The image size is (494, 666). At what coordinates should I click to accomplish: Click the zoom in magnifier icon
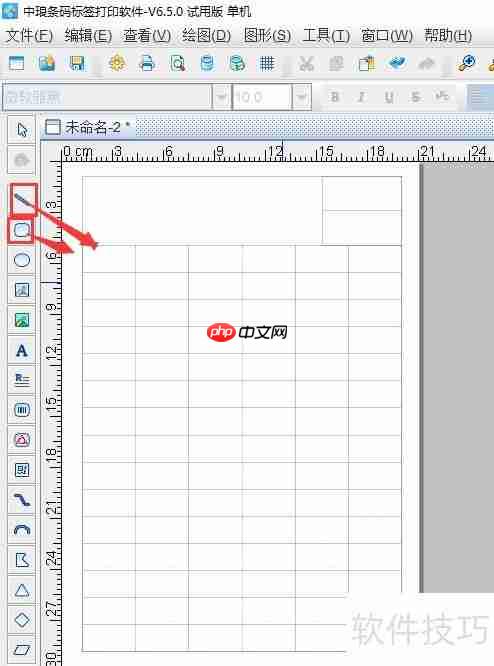click(x=466, y=64)
